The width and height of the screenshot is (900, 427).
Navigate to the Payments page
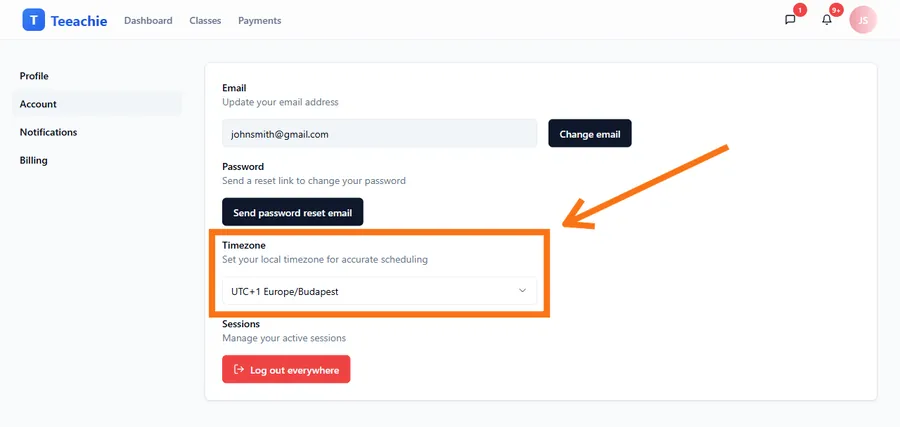pyautogui.click(x=259, y=21)
